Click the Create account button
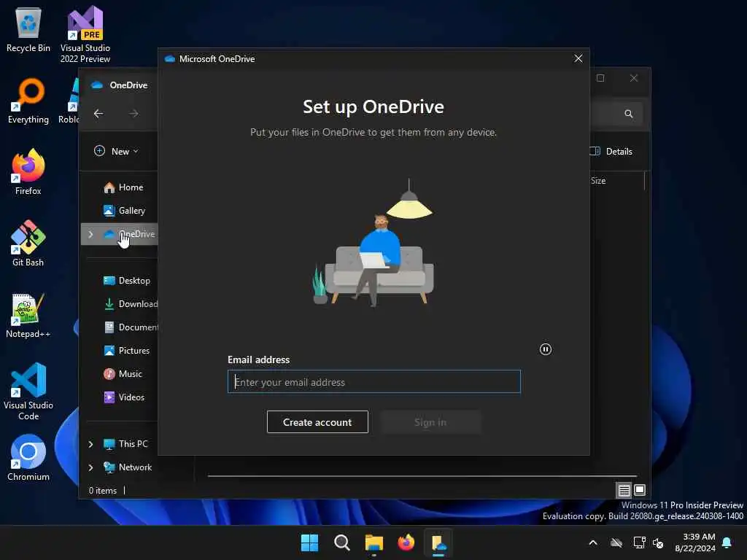This screenshot has width=747, height=560. 317,422
